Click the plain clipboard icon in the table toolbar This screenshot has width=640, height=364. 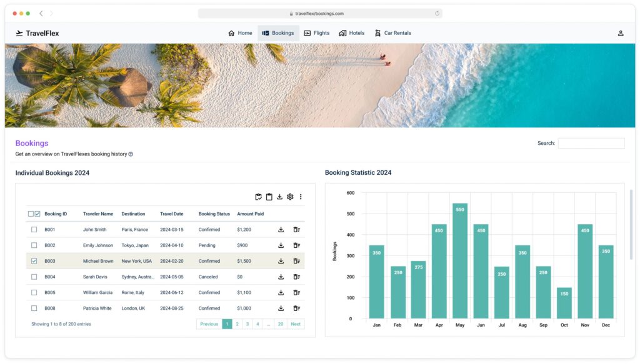point(269,197)
